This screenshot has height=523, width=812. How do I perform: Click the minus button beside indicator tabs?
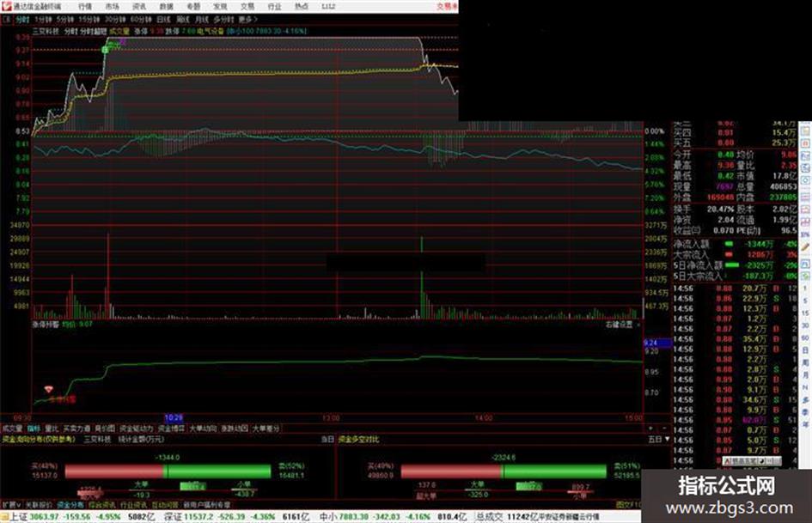click(664, 429)
